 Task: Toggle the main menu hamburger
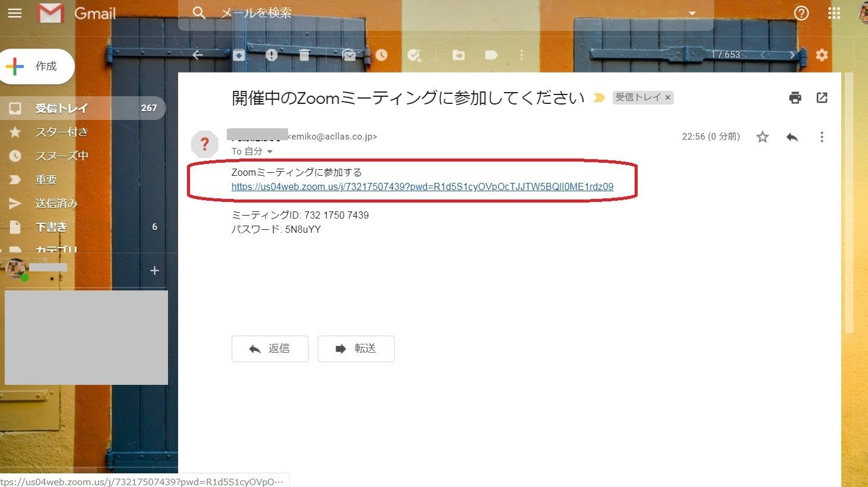click(15, 12)
